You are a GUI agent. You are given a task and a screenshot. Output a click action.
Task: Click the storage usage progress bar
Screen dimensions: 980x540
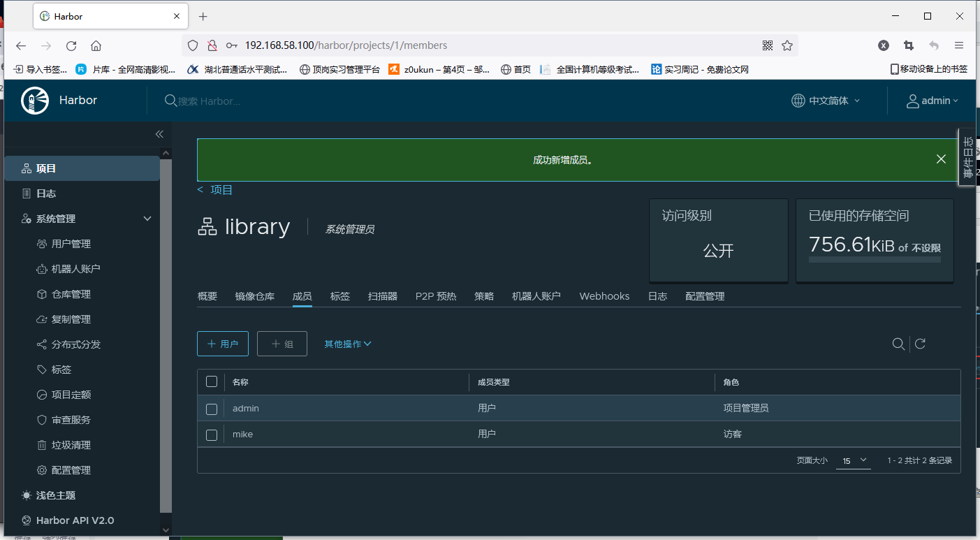click(875, 259)
